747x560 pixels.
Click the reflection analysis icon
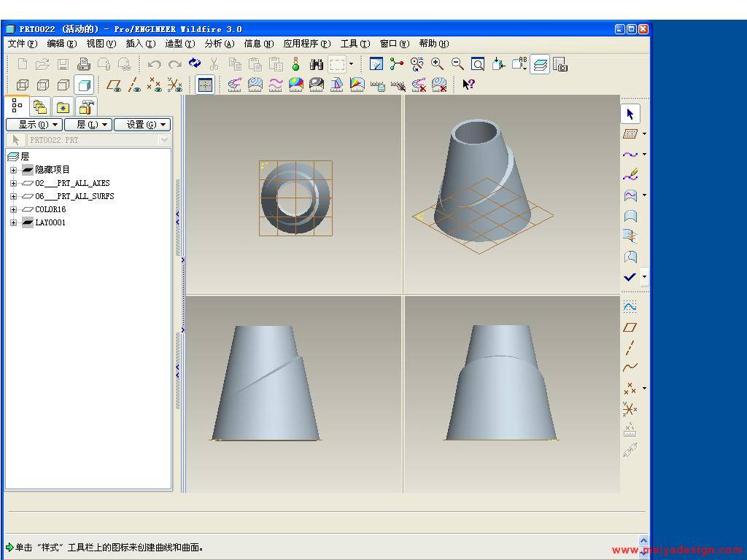[317, 85]
